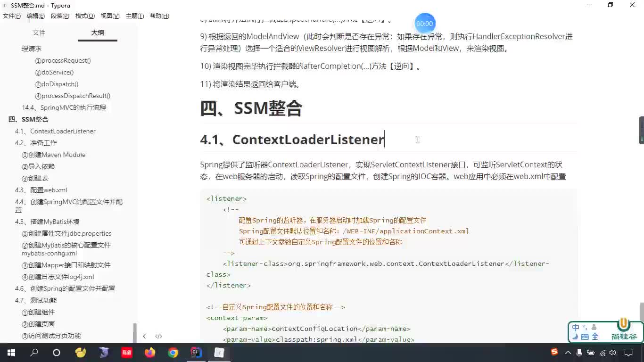
Task: Open 文件(F) menu
Action: point(12,16)
